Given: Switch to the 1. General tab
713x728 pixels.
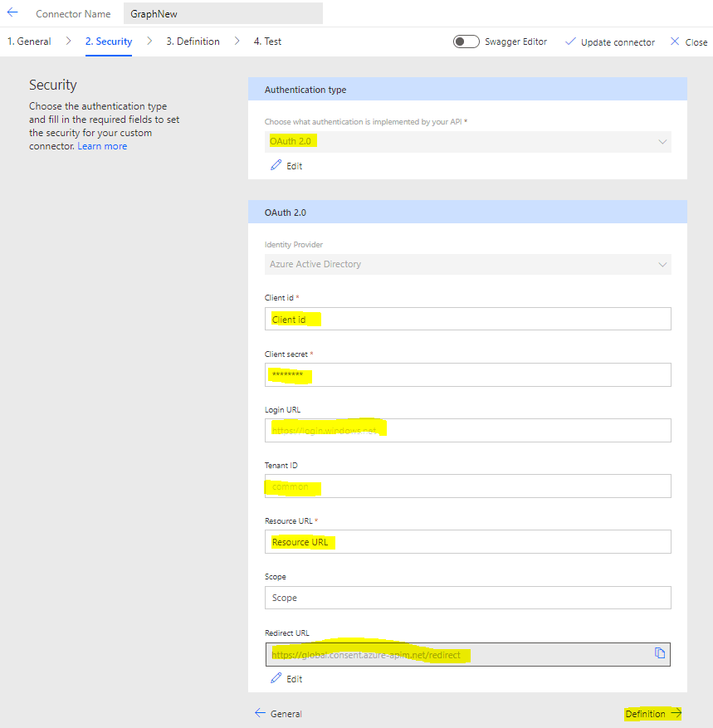Looking at the screenshot, I should (29, 42).
